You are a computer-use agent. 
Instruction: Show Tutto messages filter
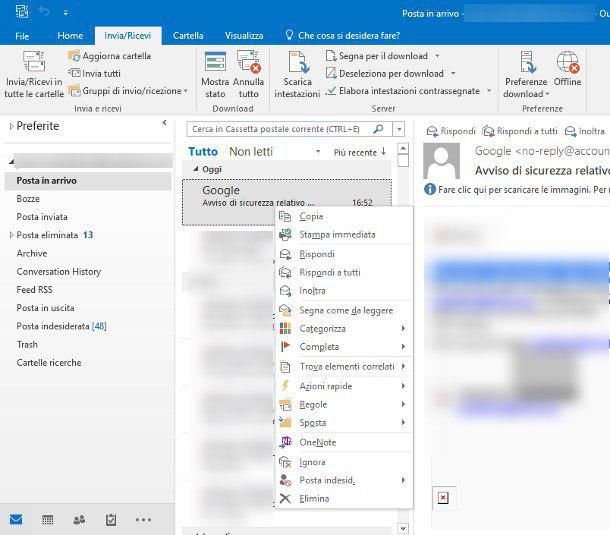point(203,151)
